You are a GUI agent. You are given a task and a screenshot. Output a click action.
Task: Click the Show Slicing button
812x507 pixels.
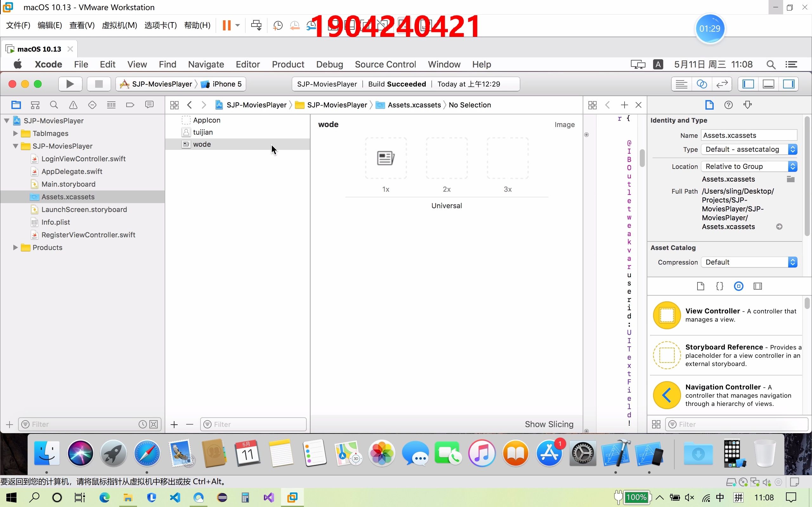tap(549, 424)
